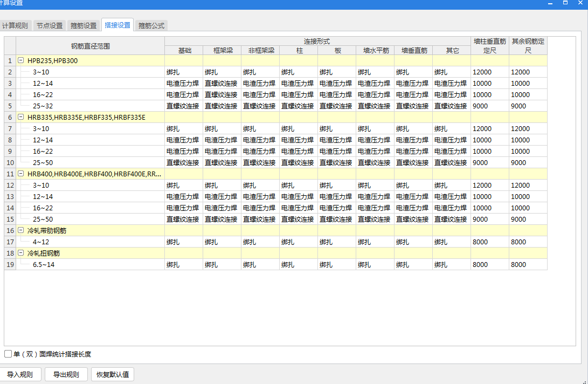
Task: Click 其余钢筋定尺 value in row 5
Action: [528, 106]
